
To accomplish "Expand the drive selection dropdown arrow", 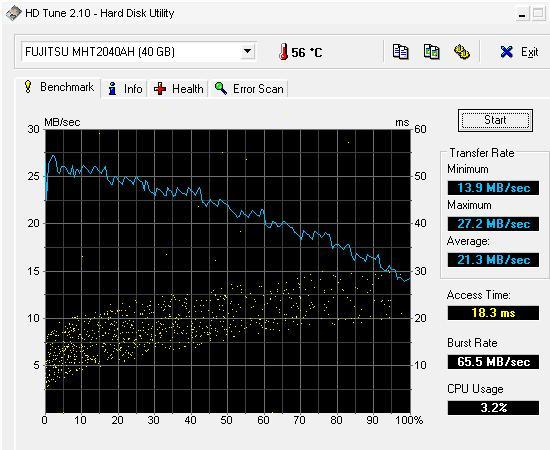I will [x=247, y=52].
